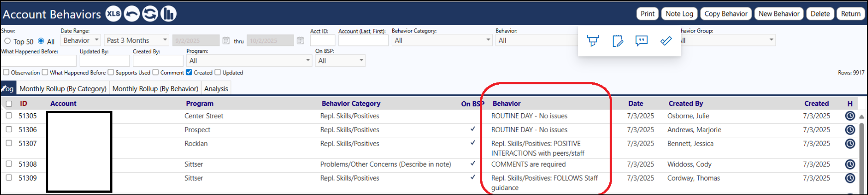Check the checkbox for row 51305
This screenshot has height=195, width=868.
point(9,115)
